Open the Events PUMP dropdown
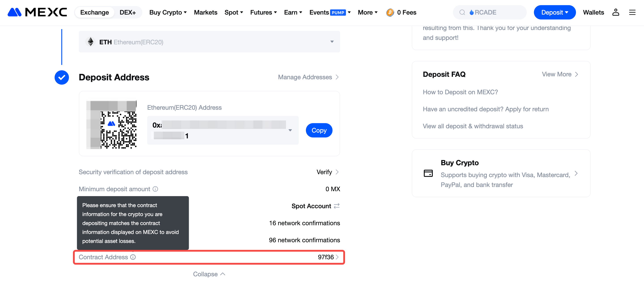This screenshot has width=644, height=283. 330,12
